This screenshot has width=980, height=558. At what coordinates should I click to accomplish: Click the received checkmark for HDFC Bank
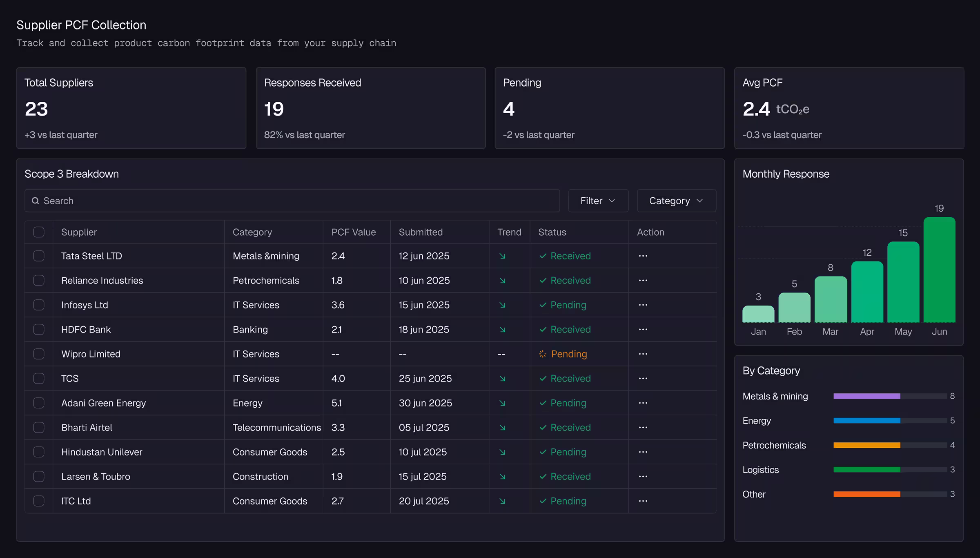[x=543, y=329]
